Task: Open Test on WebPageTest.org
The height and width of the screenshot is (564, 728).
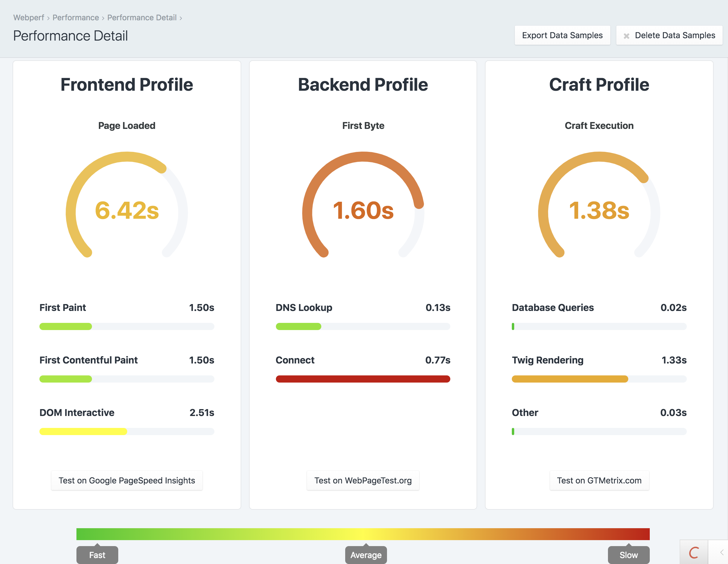Action: (x=363, y=480)
